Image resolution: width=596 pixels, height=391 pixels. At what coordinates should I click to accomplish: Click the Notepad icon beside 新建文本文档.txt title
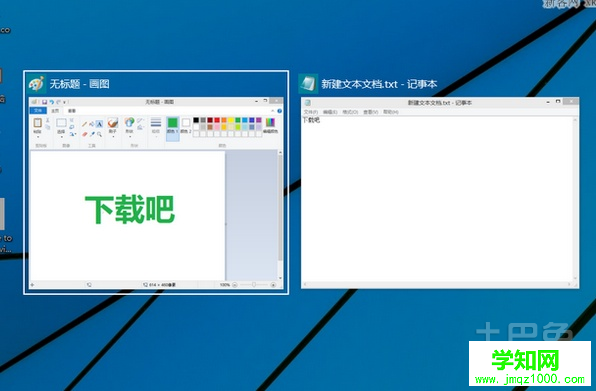(308, 84)
